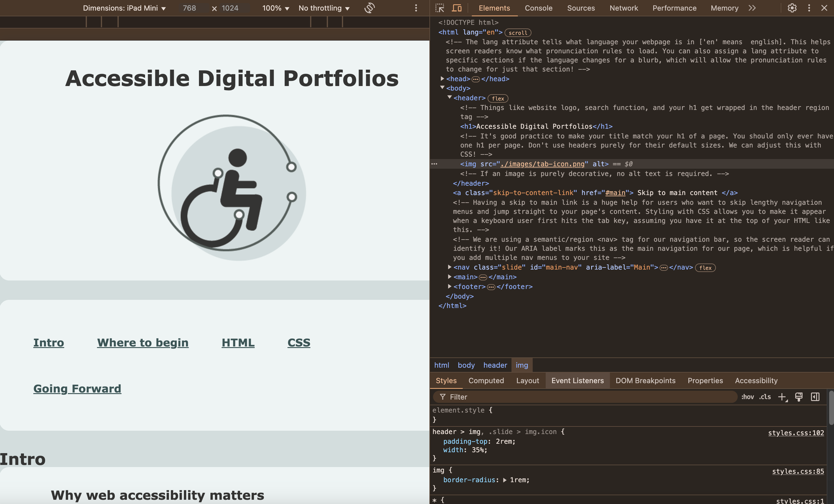834x504 pixels.
Task: Open the Properties pane
Action: point(705,381)
